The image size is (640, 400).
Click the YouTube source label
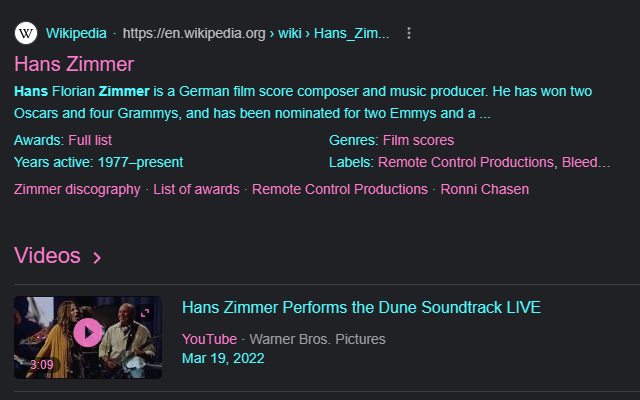pyautogui.click(x=209, y=339)
